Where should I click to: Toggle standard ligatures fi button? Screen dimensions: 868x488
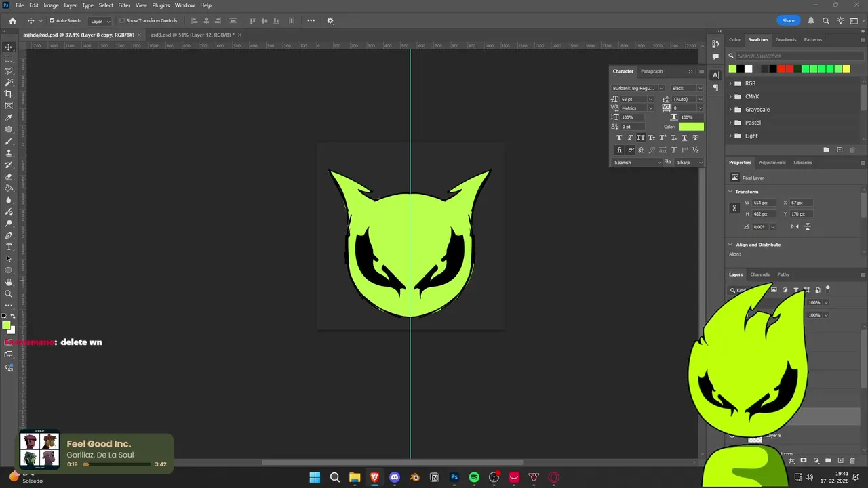click(x=619, y=150)
